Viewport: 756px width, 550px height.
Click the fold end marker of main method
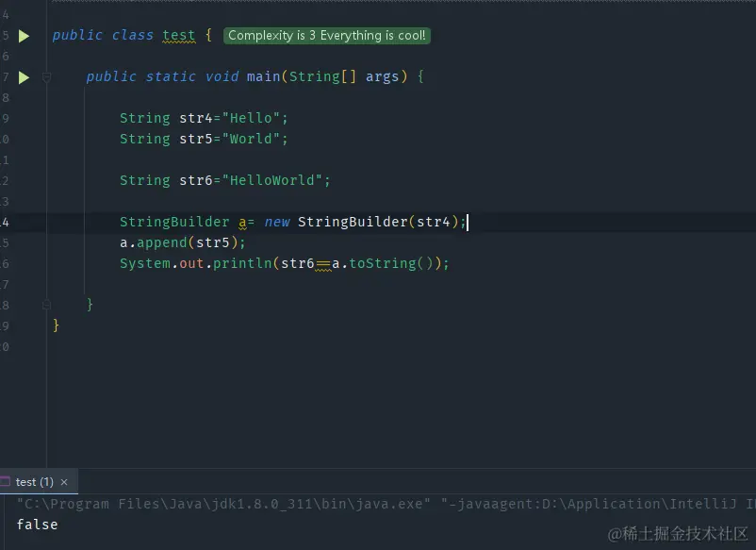coord(47,305)
